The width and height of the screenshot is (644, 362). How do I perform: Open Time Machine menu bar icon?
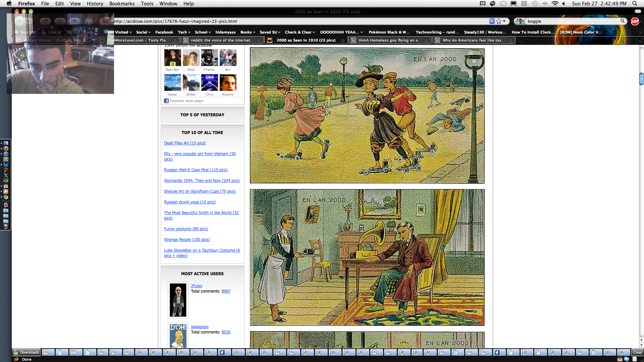[x=535, y=3]
